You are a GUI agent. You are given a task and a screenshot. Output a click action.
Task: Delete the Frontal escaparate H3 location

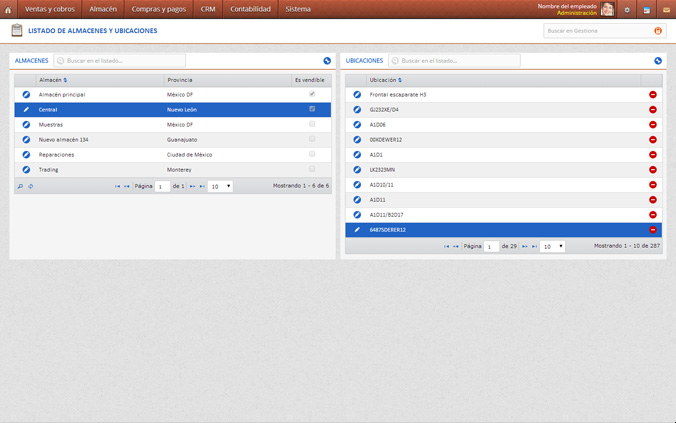point(653,95)
